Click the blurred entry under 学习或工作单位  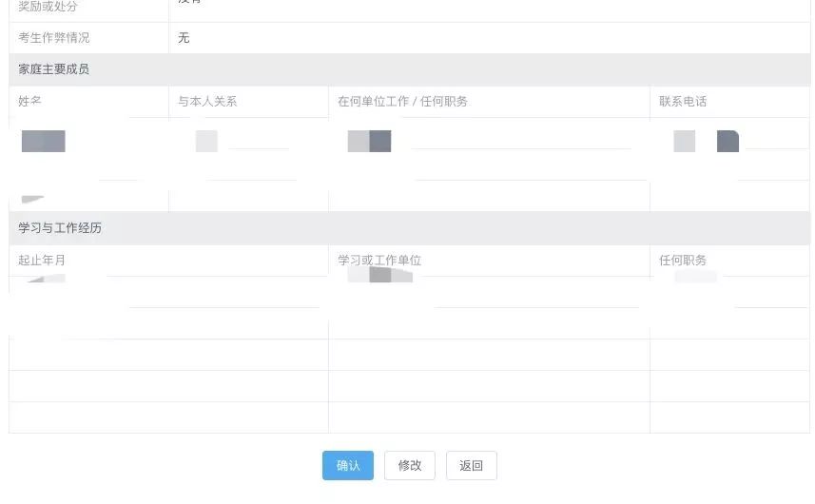coord(379,276)
